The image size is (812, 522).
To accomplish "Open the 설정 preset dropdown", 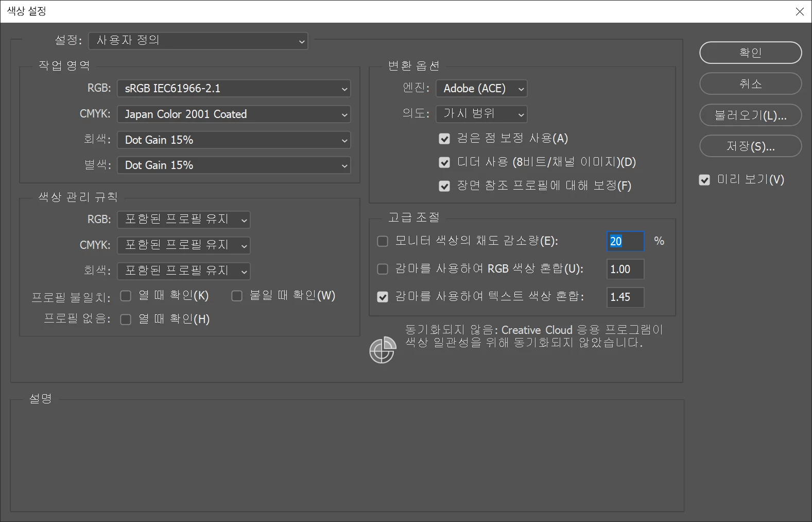I will 198,41.
